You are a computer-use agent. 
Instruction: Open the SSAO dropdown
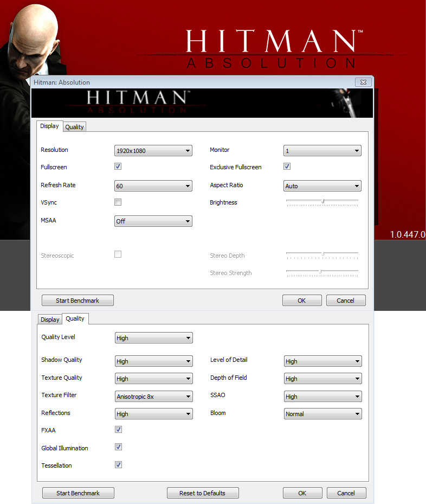(x=323, y=397)
